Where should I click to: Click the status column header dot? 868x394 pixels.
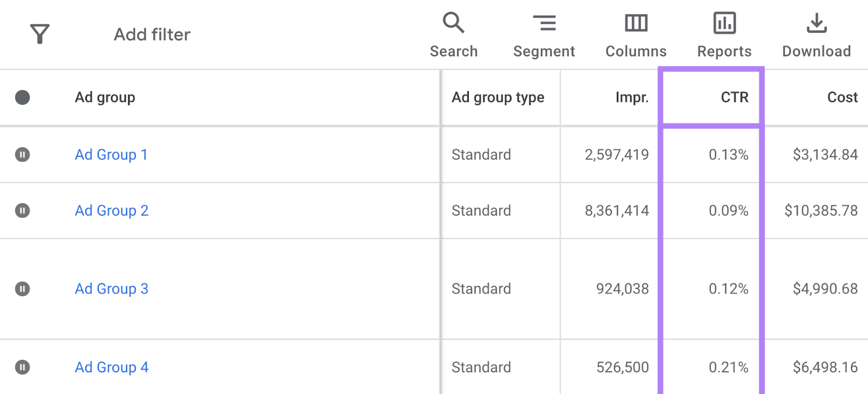22,98
